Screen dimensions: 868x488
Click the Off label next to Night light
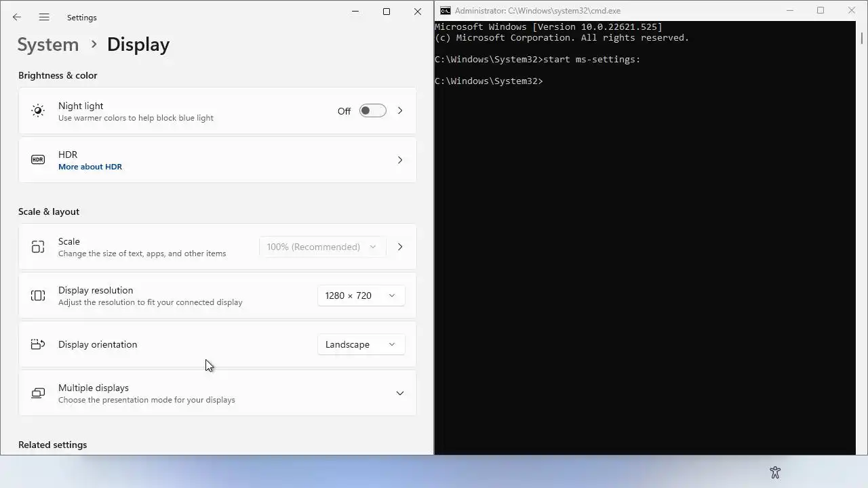point(344,111)
